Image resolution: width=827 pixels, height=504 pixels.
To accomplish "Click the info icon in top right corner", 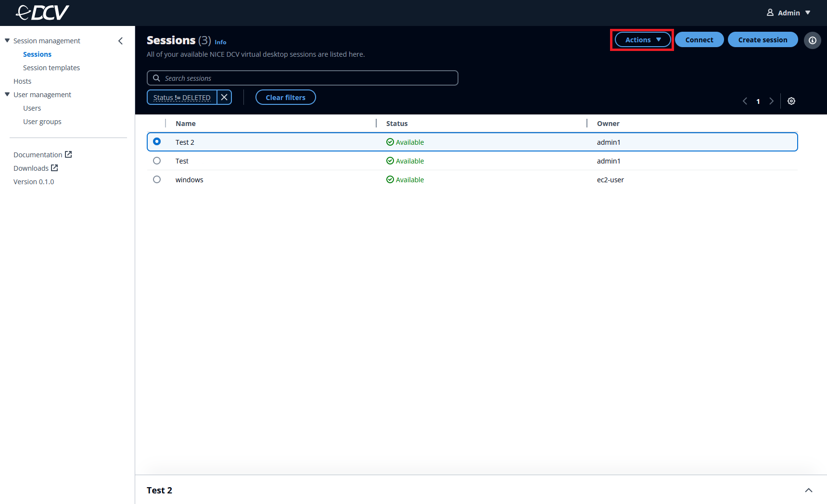I will (813, 40).
